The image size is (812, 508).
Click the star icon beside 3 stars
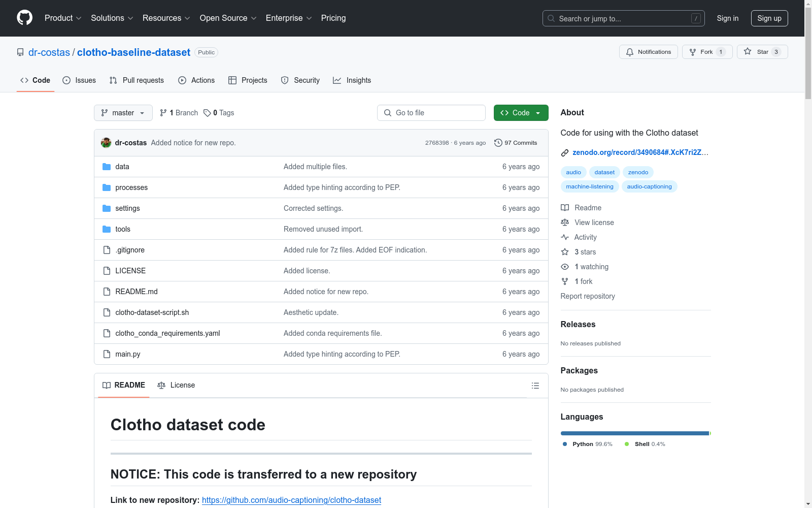565,252
